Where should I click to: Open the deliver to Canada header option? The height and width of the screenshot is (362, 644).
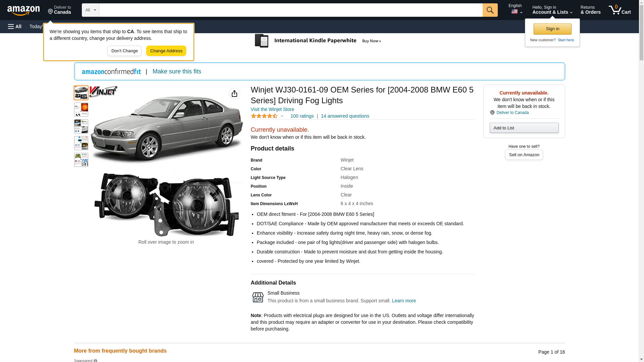click(x=59, y=10)
